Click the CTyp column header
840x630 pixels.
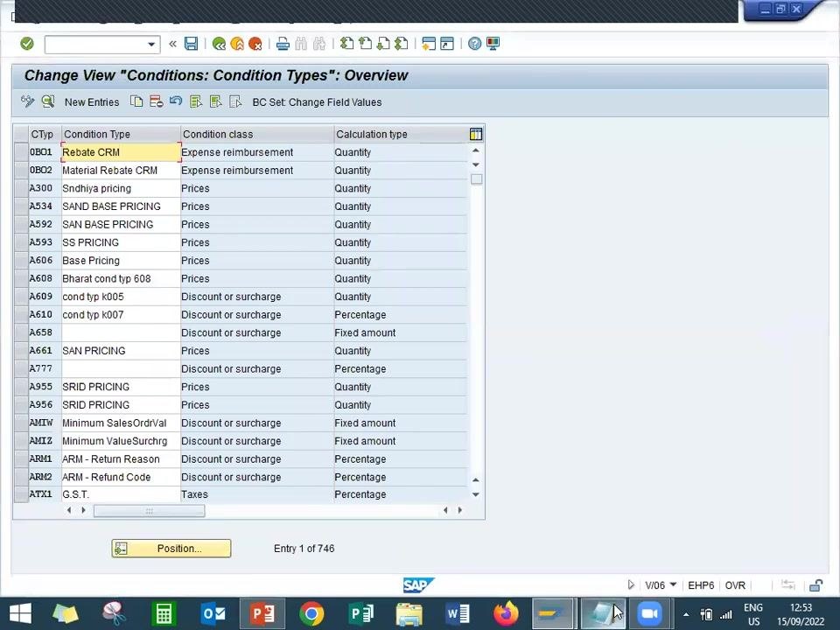[45, 134]
